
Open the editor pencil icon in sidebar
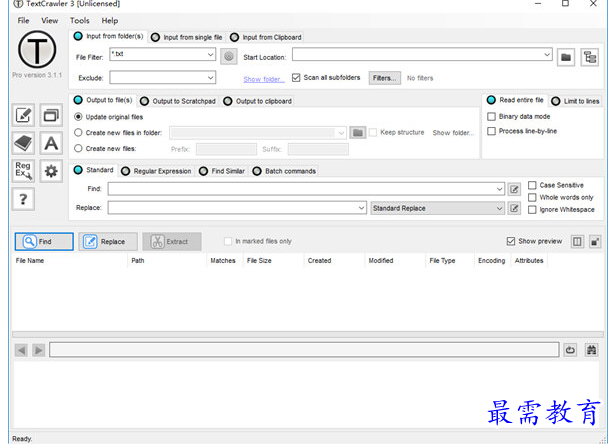coord(23,115)
